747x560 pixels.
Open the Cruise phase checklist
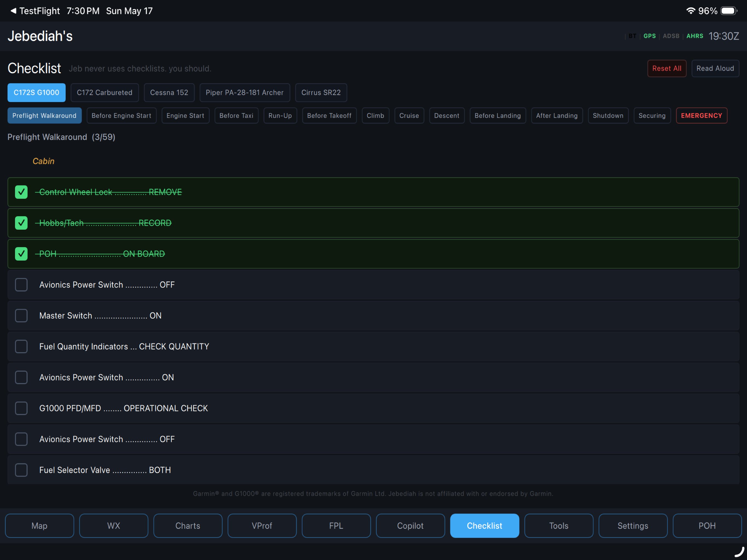click(409, 115)
